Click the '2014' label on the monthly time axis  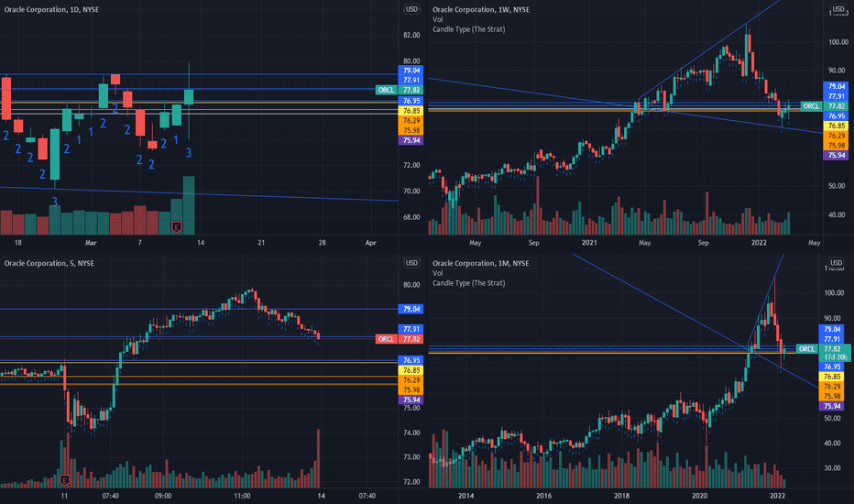(x=465, y=496)
